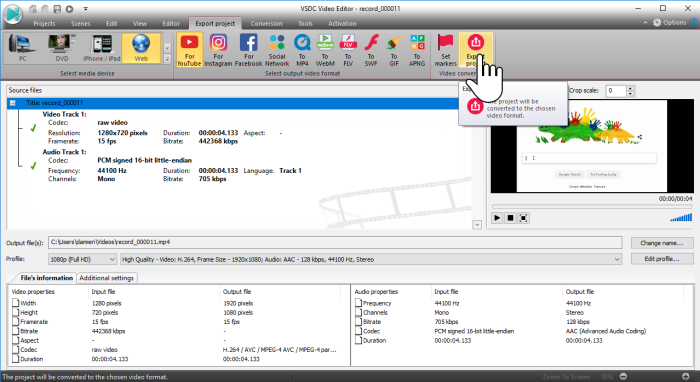700x382 pixels.
Task: Click the VSDC application logo
Action: point(13,14)
